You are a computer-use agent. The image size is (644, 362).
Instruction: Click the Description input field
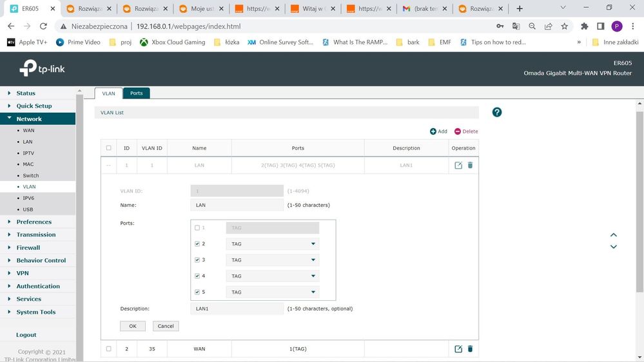coord(237,309)
